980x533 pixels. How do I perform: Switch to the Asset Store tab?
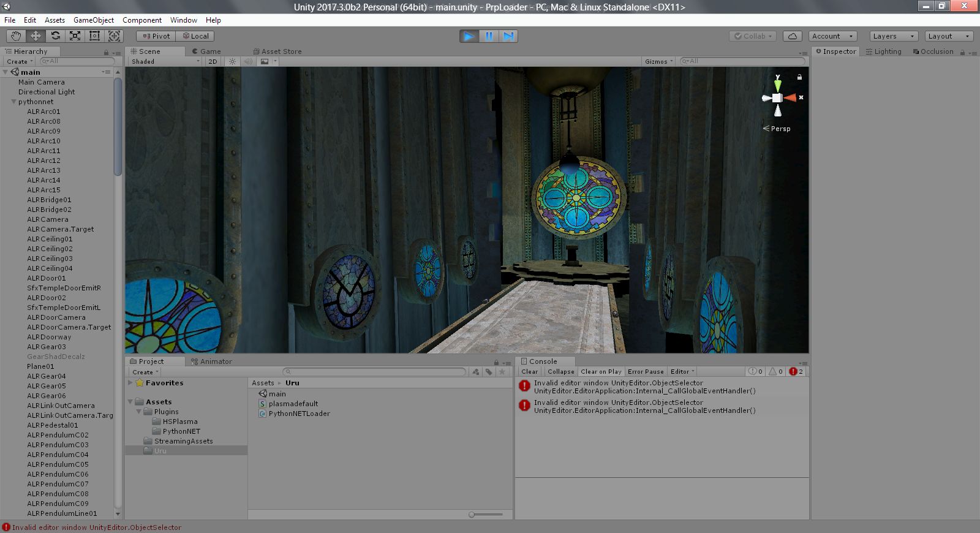(x=277, y=51)
